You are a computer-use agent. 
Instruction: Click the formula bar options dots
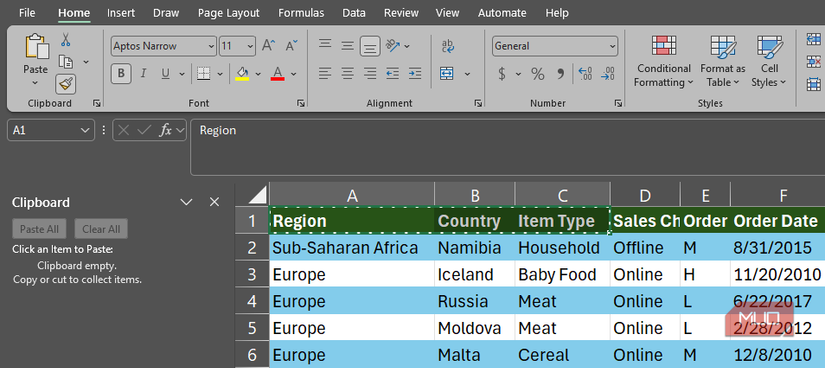point(104,130)
